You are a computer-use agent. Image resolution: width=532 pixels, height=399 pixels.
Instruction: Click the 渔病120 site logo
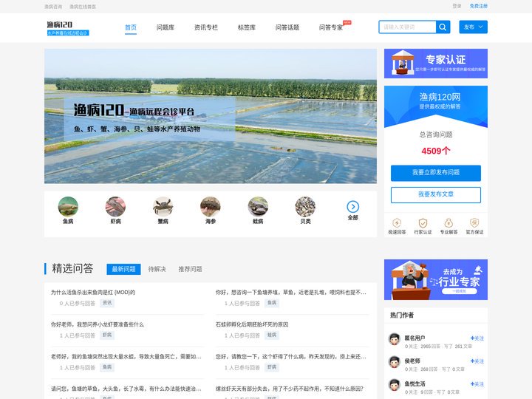(68, 28)
